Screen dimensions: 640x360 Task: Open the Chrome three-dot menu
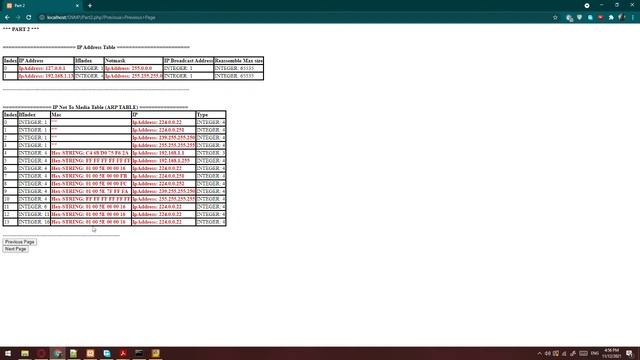[x=633, y=18]
